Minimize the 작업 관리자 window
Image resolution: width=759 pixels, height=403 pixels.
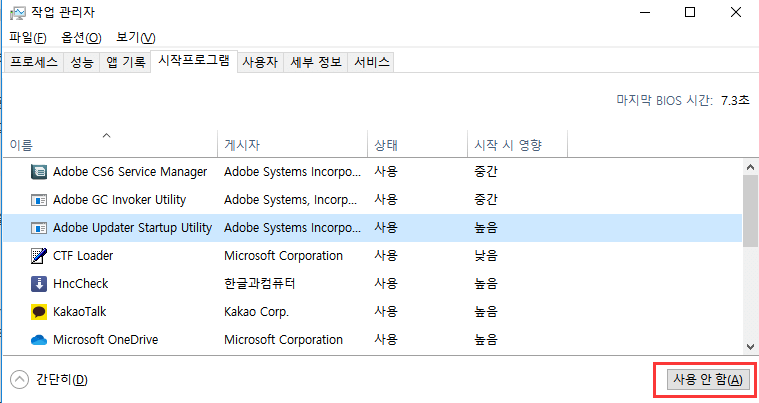pos(645,13)
